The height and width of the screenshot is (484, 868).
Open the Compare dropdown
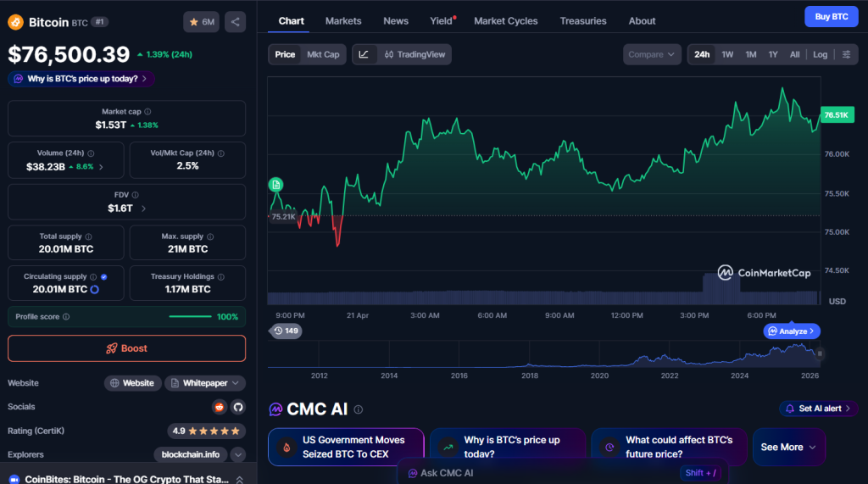[652, 54]
